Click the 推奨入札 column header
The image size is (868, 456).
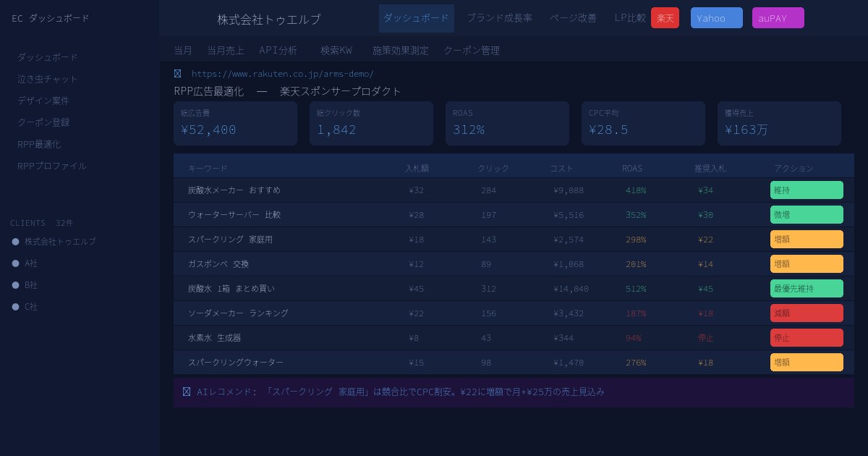[710, 169]
